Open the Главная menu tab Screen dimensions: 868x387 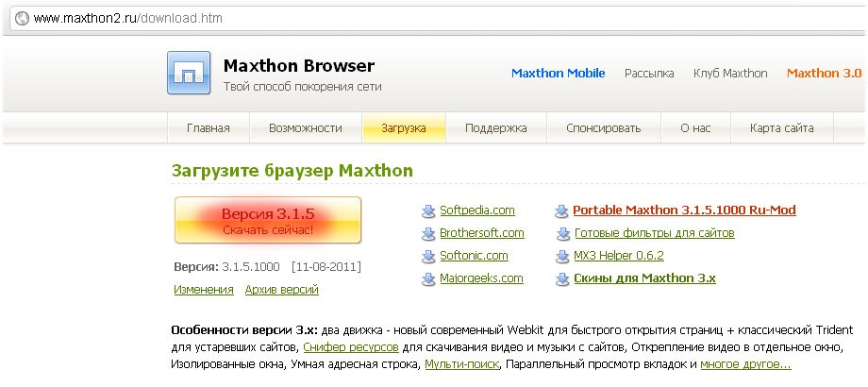(209, 128)
